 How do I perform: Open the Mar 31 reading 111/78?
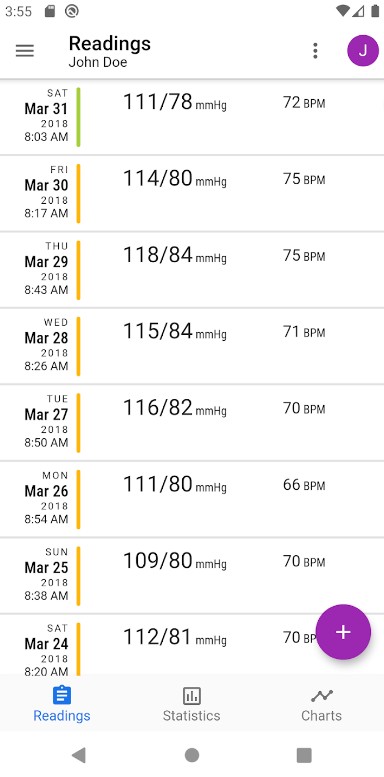click(x=192, y=117)
